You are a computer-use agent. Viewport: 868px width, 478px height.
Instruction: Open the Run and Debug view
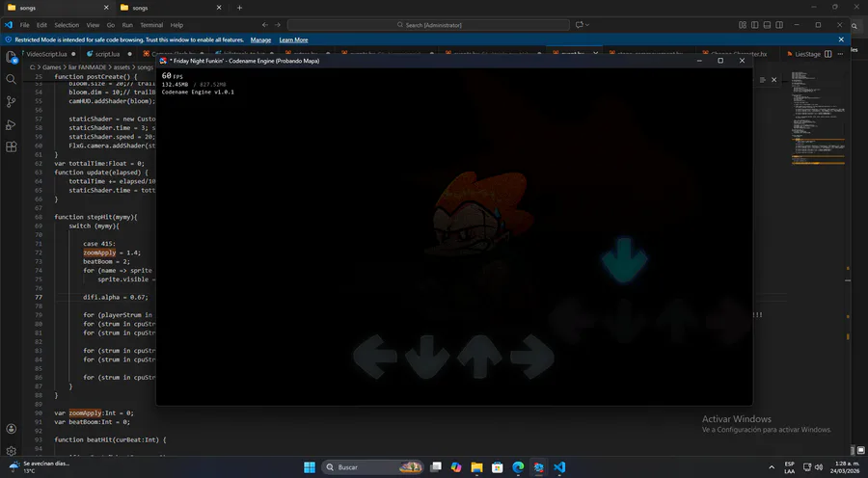pos(11,124)
